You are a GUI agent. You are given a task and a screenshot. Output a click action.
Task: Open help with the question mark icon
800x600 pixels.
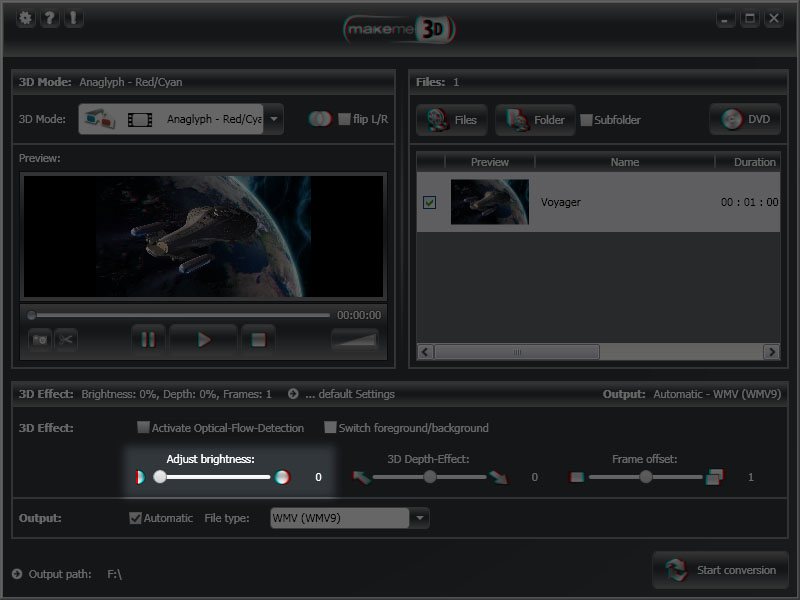point(49,18)
